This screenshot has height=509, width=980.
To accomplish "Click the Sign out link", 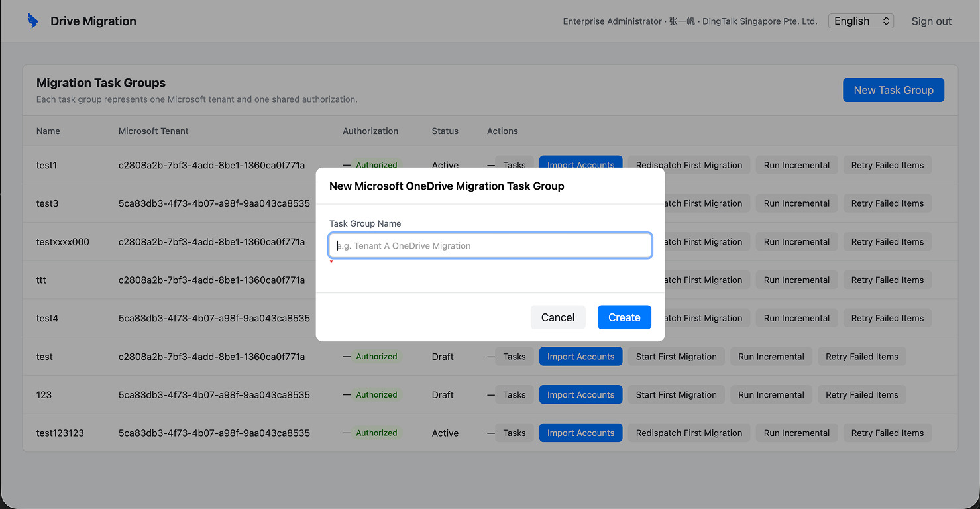I will (931, 21).
